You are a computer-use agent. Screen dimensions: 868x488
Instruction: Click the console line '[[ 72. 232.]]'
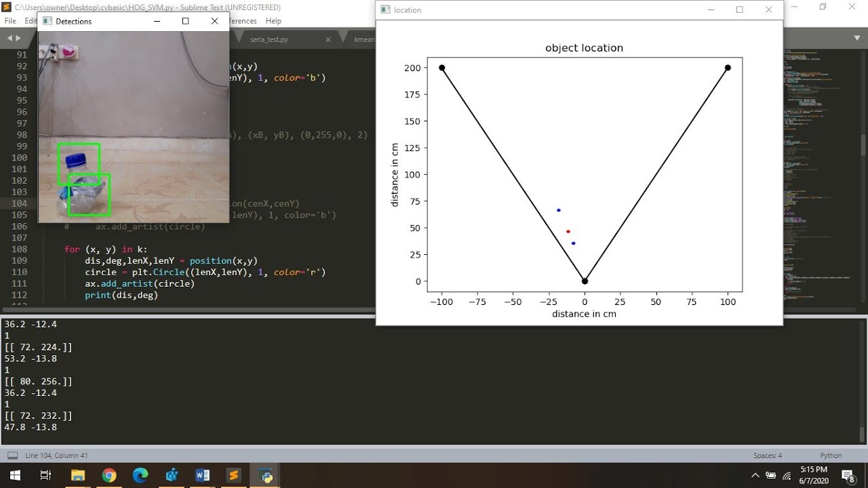(38, 415)
